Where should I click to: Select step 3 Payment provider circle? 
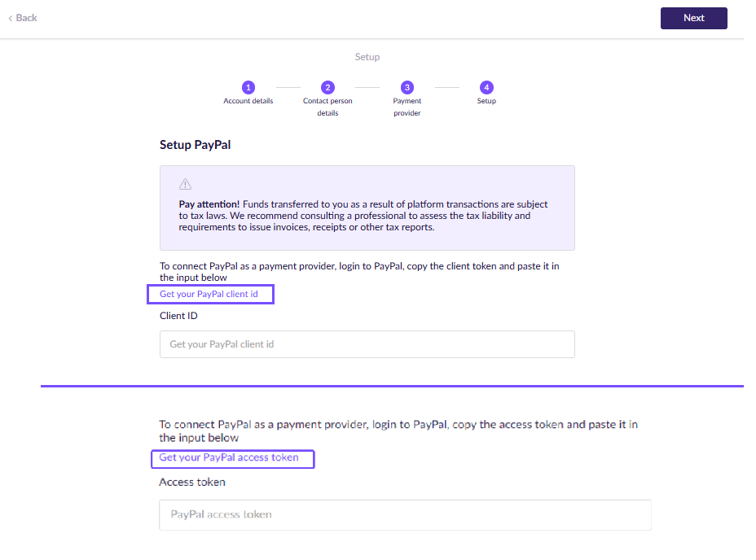[x=407, y=87]
